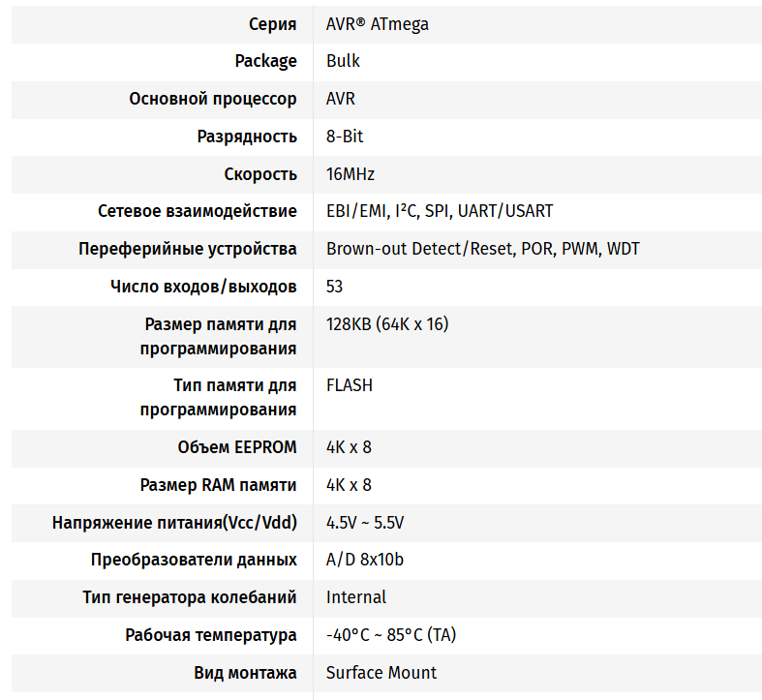Click the "4.5V ~ 5.5V" voltage value
The width and height of the screenshot is (762, 700).
[365, 523]
